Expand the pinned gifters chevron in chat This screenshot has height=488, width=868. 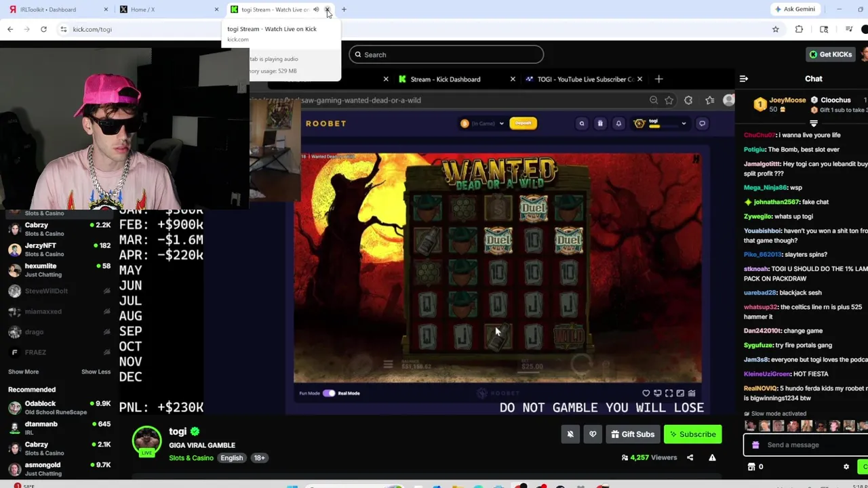[814, 123]
